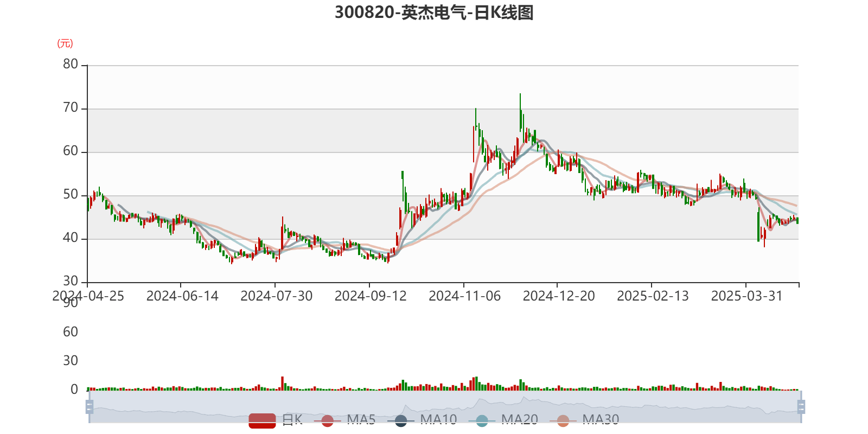The width and height of the screenshot is (868, 434).
Task: Click the 2024-06-14 date label
Action: [182, 296]
